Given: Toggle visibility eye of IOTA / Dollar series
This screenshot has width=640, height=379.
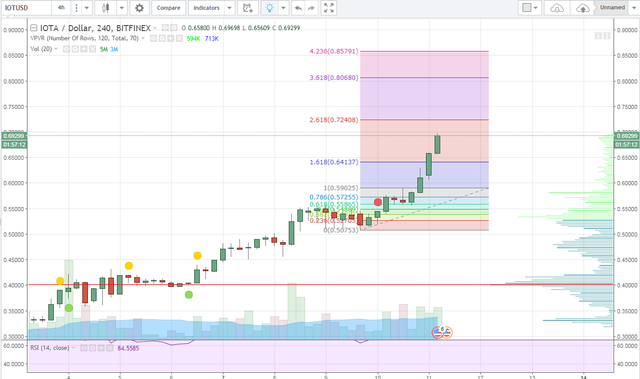Looking at the screenshot, I should click(x=165, y=28).
